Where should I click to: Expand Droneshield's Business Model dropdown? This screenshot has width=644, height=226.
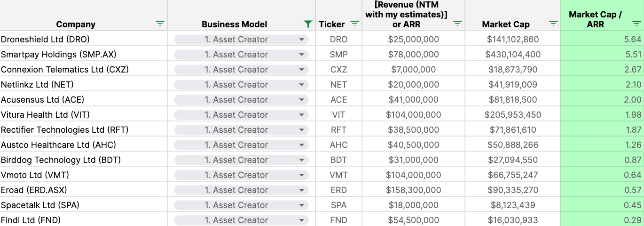point(301,40)
